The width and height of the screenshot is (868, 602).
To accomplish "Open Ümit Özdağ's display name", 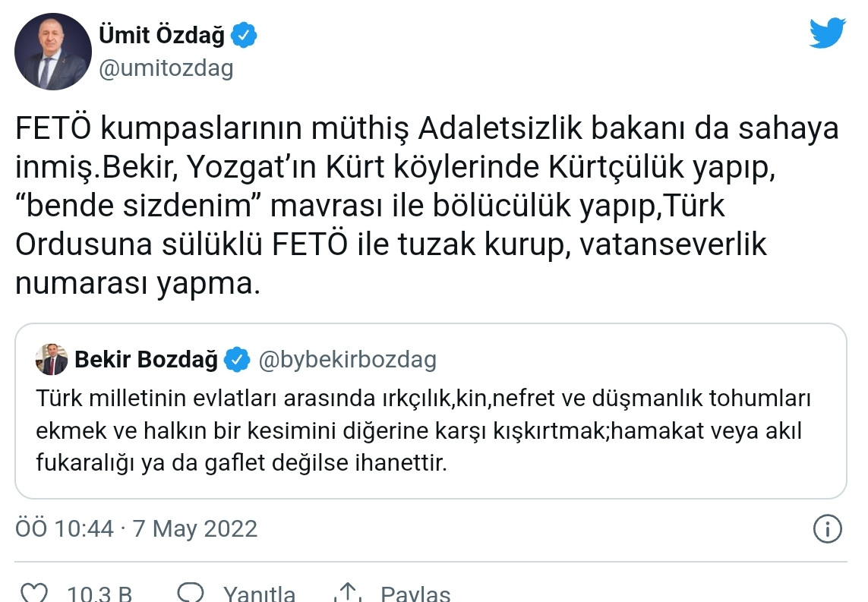I will (x=161, y=33).
